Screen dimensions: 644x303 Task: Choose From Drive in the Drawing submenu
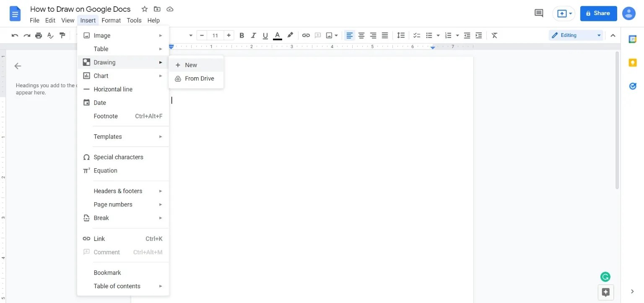pos(200,78)
